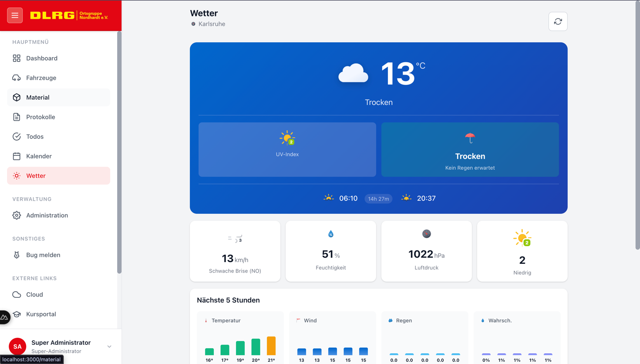Click the 06:10 sunrise time
The height and width of the screenshot is (364, 640).
[x=348, y=198]
